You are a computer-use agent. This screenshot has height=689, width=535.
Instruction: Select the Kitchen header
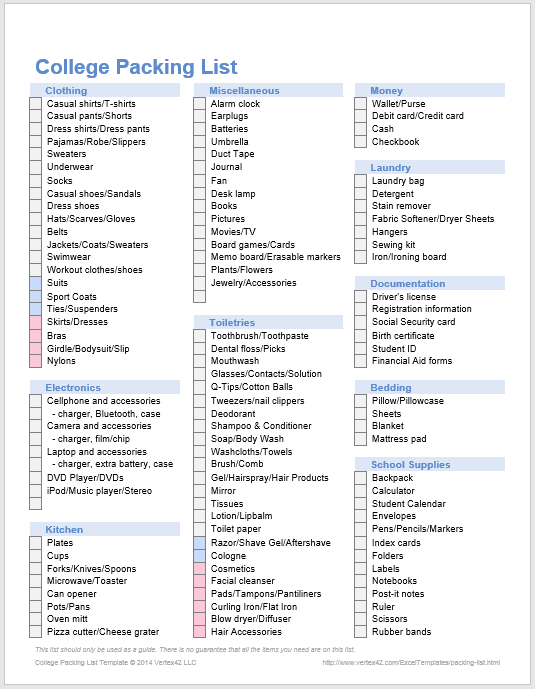tap(105, 529)
